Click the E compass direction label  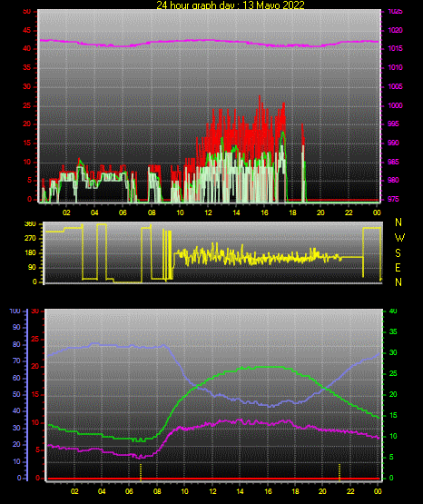(398, 268)
